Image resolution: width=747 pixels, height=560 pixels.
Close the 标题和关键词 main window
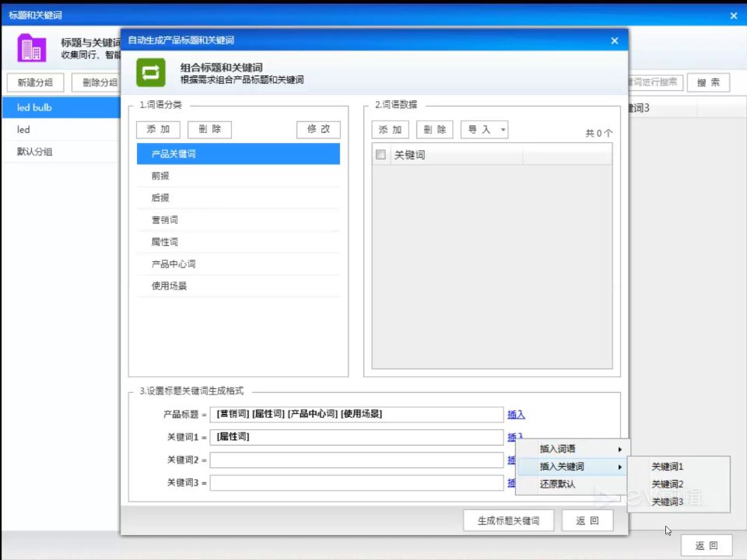(734, 16)
